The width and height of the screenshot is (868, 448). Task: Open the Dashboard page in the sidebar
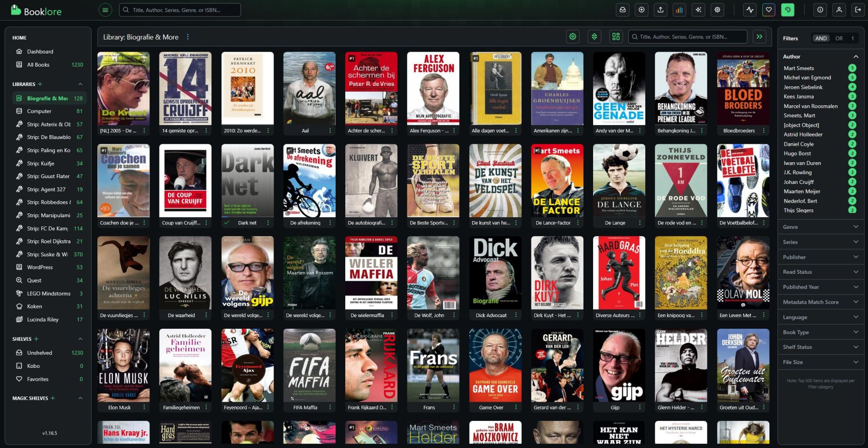(x=40, y=52)
